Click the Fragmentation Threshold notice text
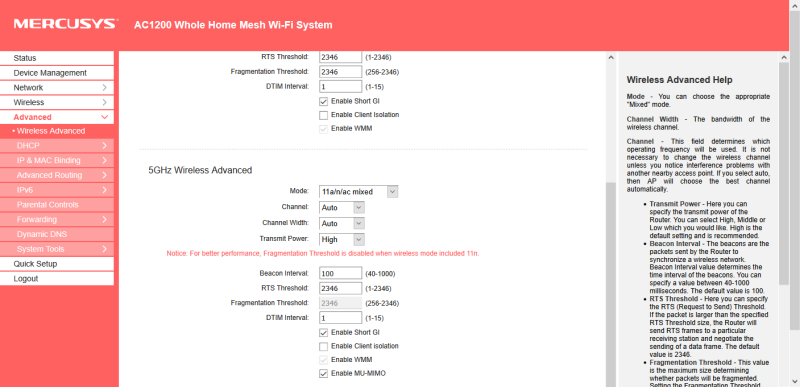This screenshot has height=387, width=800. click(323, 253)
